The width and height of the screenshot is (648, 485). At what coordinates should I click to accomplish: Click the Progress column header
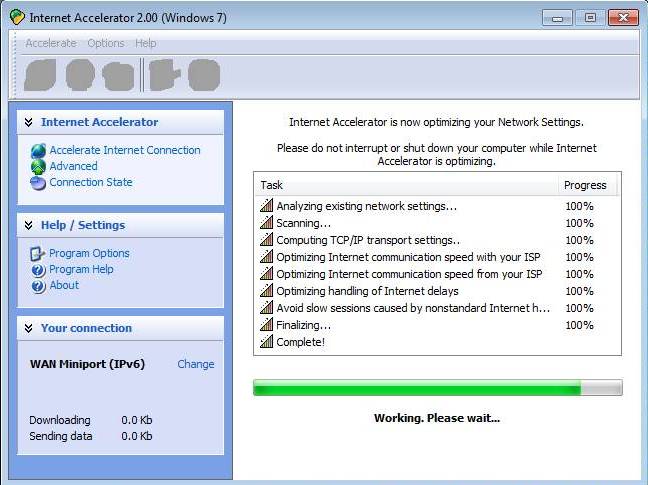coord(587,185)
